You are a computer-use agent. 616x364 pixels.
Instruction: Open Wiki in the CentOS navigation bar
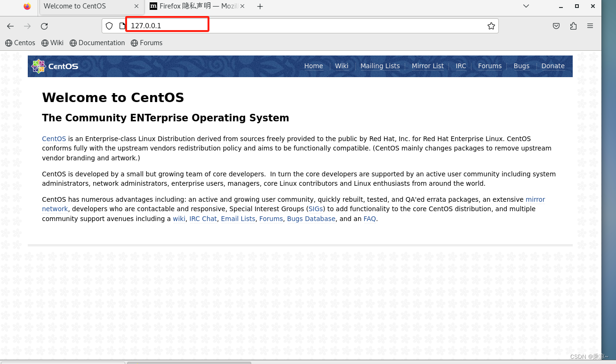pos(342,66)
